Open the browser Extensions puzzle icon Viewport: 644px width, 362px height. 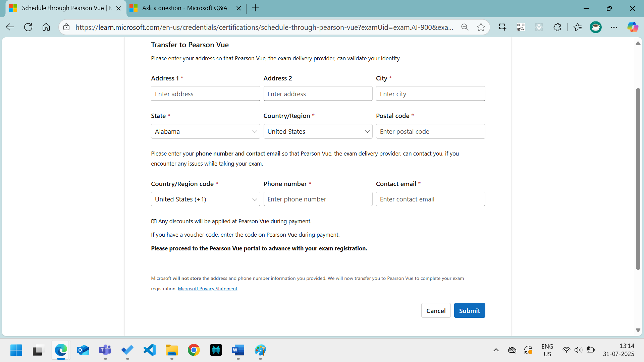(557, 27)
